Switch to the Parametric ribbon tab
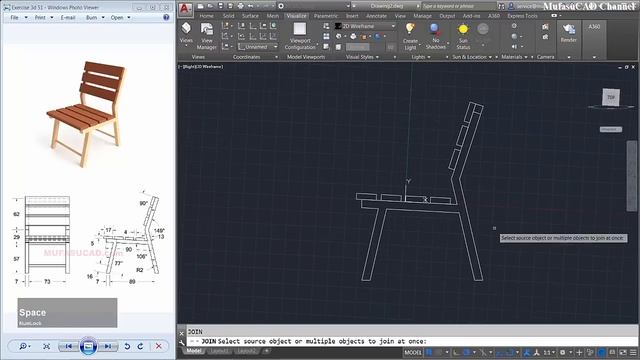640x360 pixels. [326, 16]
